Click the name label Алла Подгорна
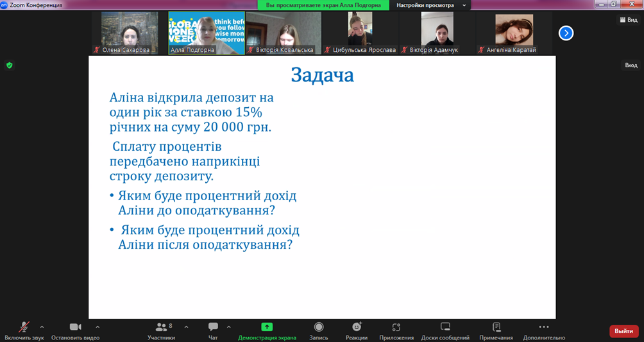Screen dimensions: 644x342 (x=192, y=50)
